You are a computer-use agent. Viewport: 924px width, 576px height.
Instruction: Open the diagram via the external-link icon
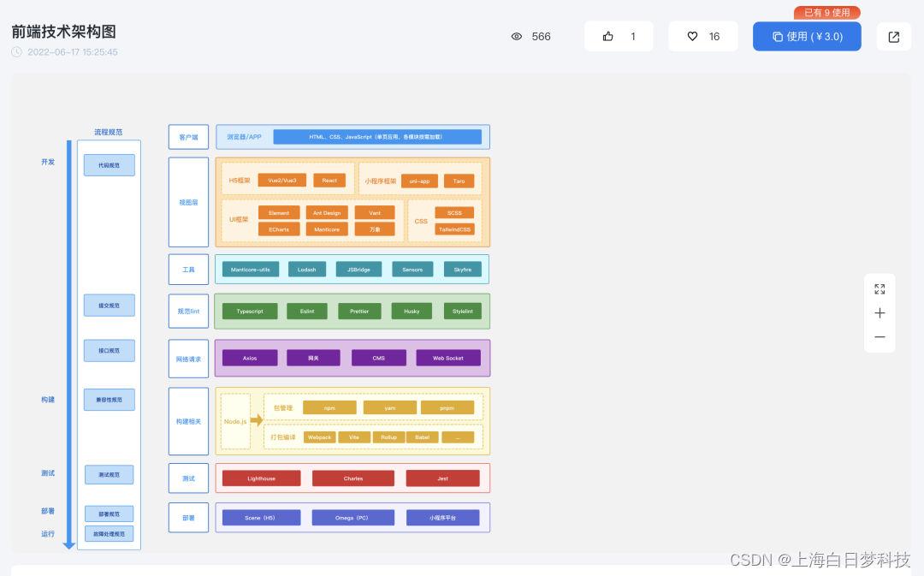click(x=894, y=37)
